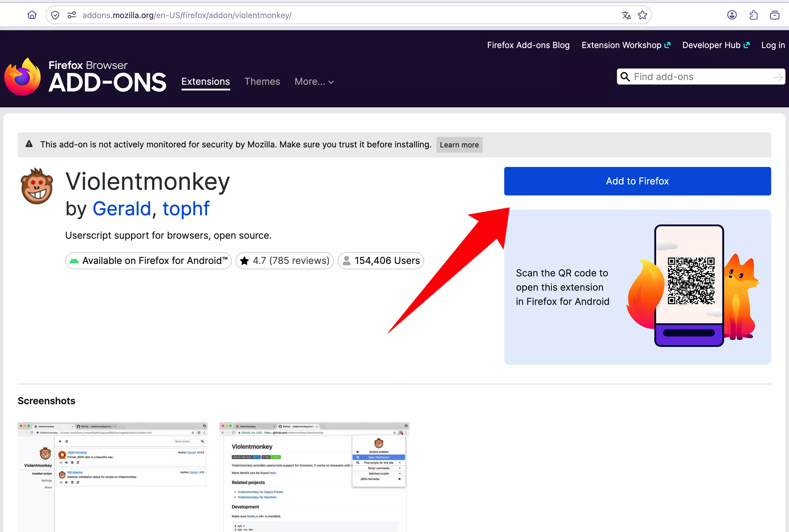Screen dimensions: 789x532
Task: Click the browser Home icon
Action: pyautogui.click(x=32, y=15)
